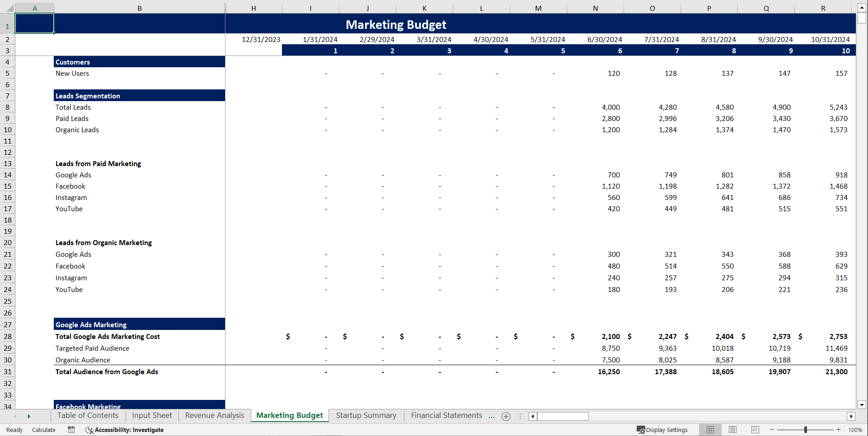Click the Total Leads label
Screen dimensions: 868x436
(x=73, y=107)
